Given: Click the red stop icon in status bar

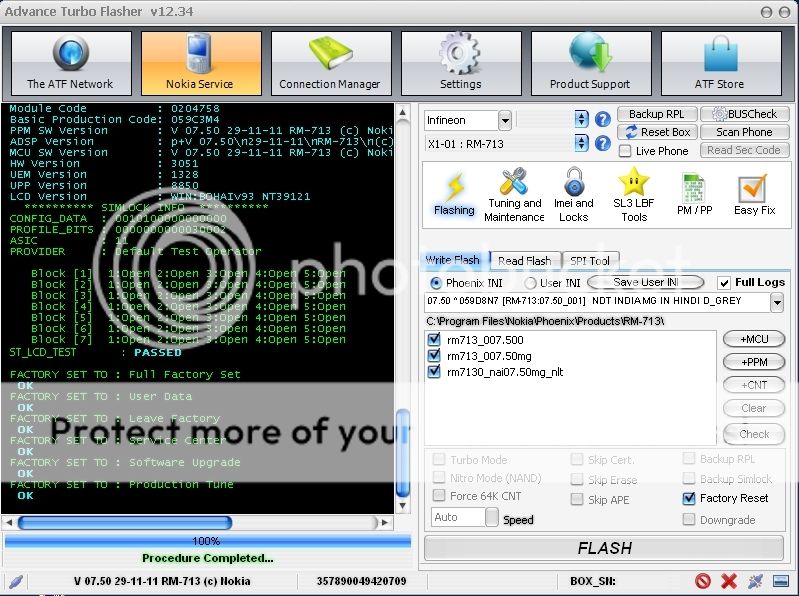Looking at the screenshot, I should click(x=703, y=581).
